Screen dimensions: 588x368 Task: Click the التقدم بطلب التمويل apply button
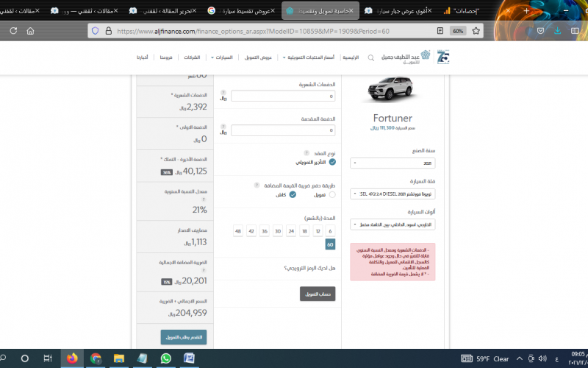pyautogui.click(x=184, y=337)
